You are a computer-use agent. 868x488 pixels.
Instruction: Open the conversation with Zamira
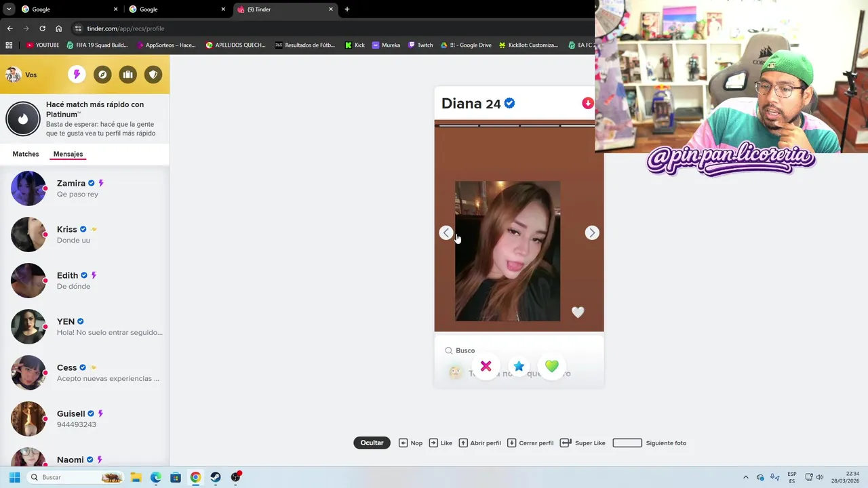click(85, 188)
